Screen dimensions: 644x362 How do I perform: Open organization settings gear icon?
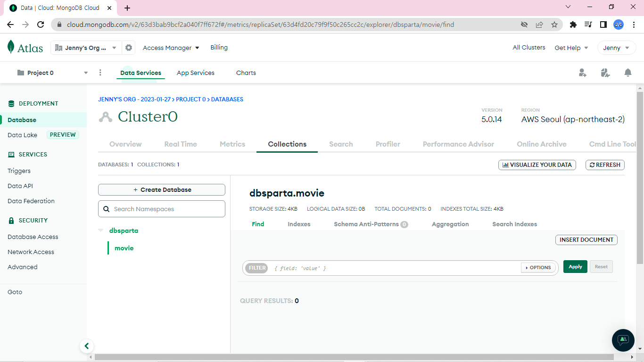click(x=128, y=48)
